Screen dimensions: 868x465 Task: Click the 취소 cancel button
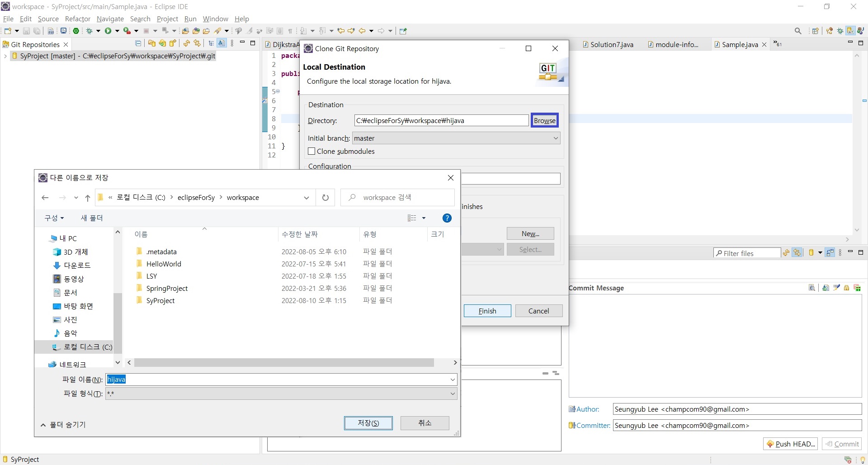[x=425, y=423]
